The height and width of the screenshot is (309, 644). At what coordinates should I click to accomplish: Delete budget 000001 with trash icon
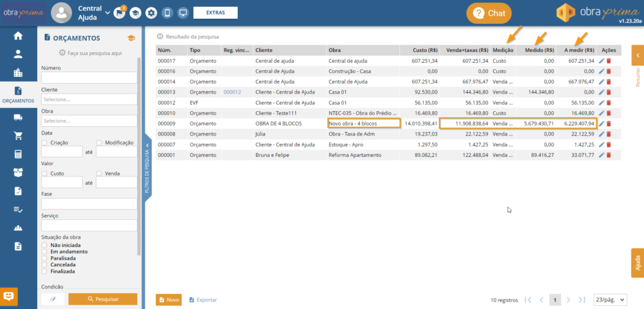[609, 155]
